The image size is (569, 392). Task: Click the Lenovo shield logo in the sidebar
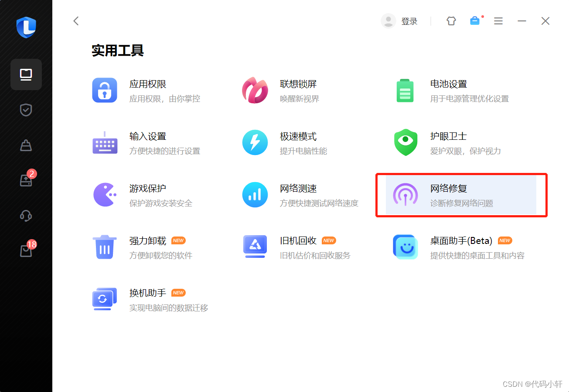click(x=26, y=27)
